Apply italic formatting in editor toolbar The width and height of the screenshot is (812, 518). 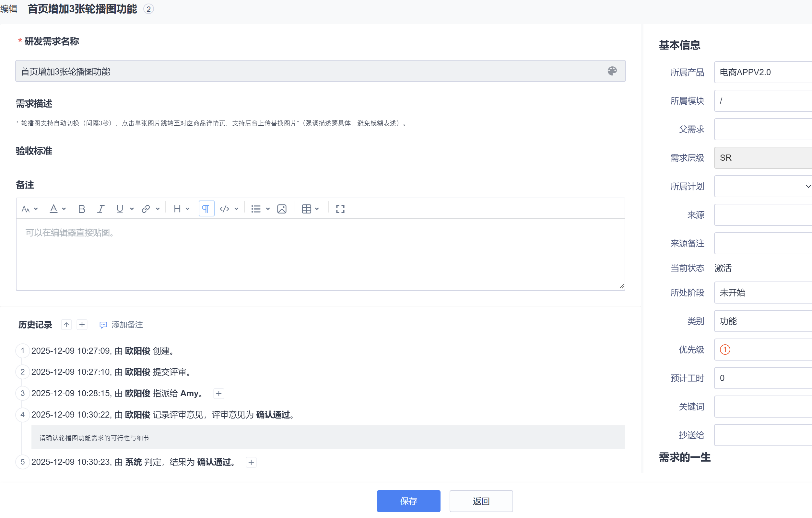click(x=100, y=209)
